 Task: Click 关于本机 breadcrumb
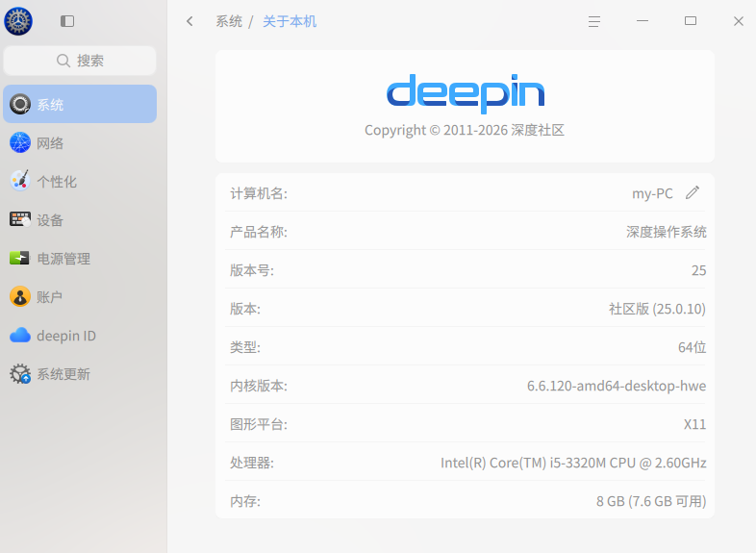click(x=290, y=21)
